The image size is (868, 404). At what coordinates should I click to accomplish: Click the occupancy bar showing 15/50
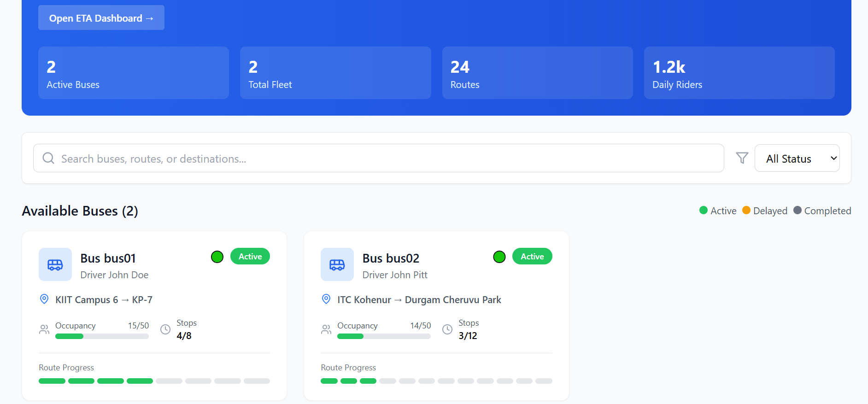click(102, 336)
